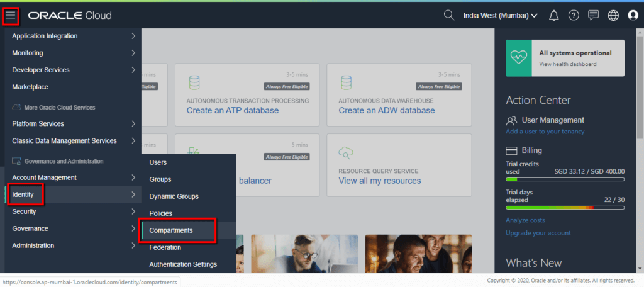
Task: Click the User Management people icon
Action: 512,120
